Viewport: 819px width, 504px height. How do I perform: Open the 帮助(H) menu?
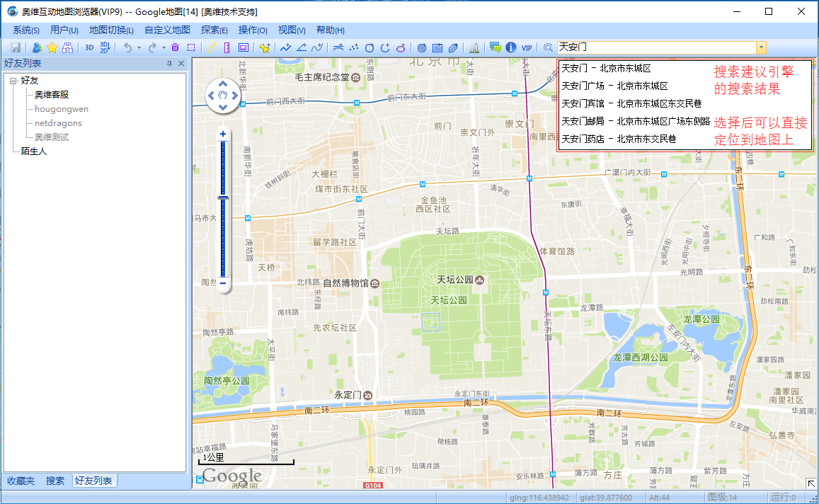tap(331, 30)
